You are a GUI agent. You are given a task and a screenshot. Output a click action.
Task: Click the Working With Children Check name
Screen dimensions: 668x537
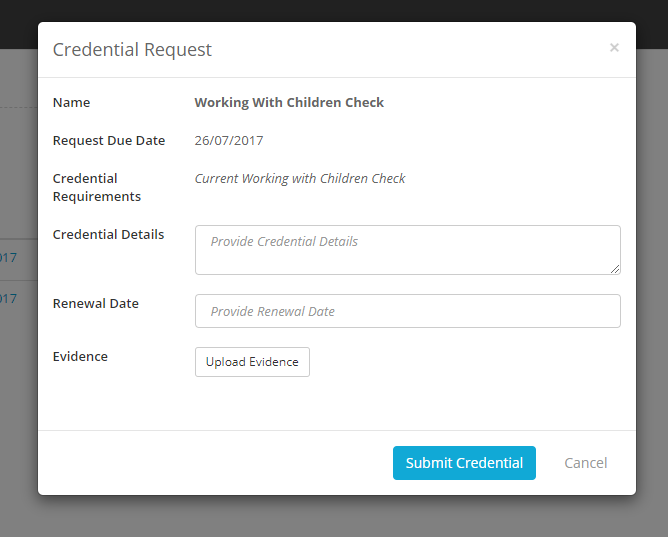pos(289,102)
